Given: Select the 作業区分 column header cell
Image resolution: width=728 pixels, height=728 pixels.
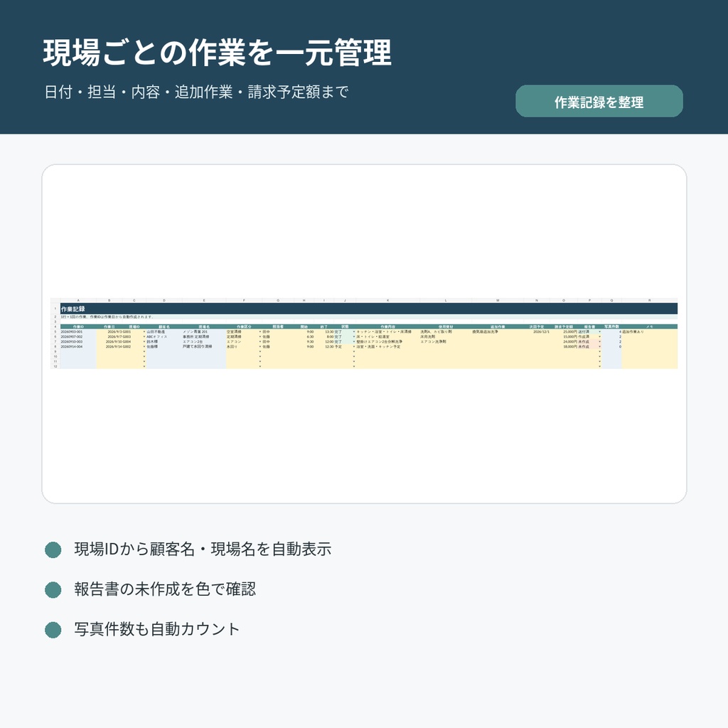Looking at the screenshot, I should tap(244, 327).
